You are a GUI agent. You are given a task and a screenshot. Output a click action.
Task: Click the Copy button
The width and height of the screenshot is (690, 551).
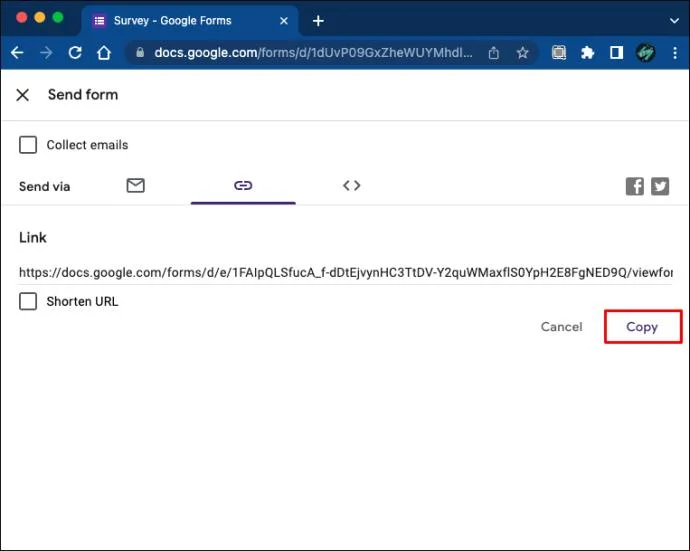642,327
